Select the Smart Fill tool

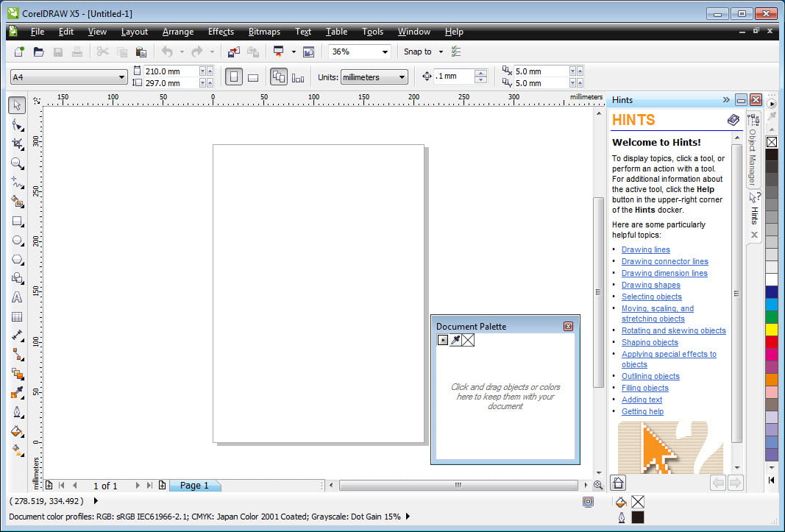tap(17, 202)
